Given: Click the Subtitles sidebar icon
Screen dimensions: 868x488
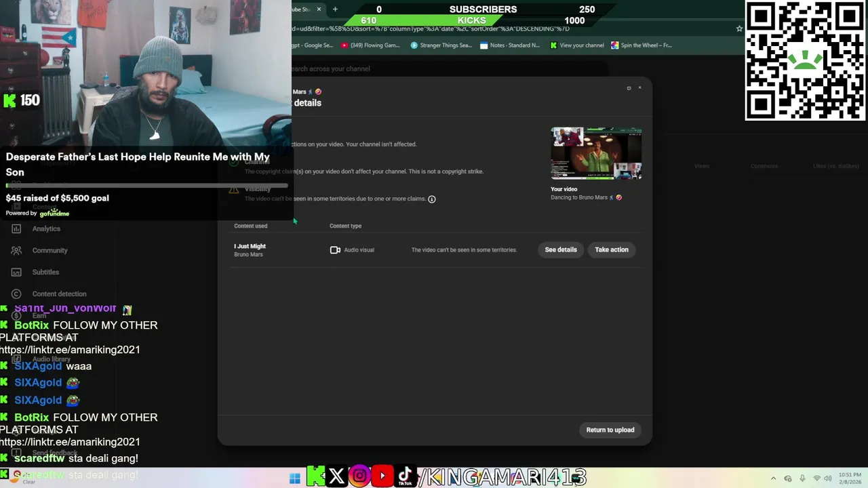Looking at the screenshot, I should tap(16, 272).
